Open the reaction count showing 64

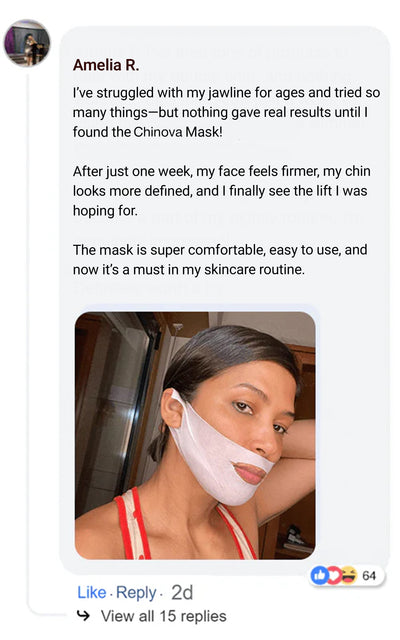369,576
